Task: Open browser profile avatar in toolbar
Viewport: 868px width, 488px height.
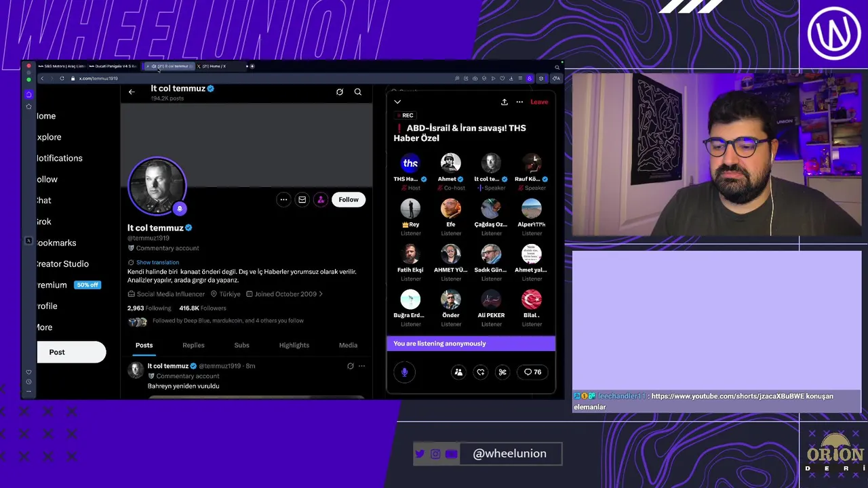Action: [x=530, y=79]
